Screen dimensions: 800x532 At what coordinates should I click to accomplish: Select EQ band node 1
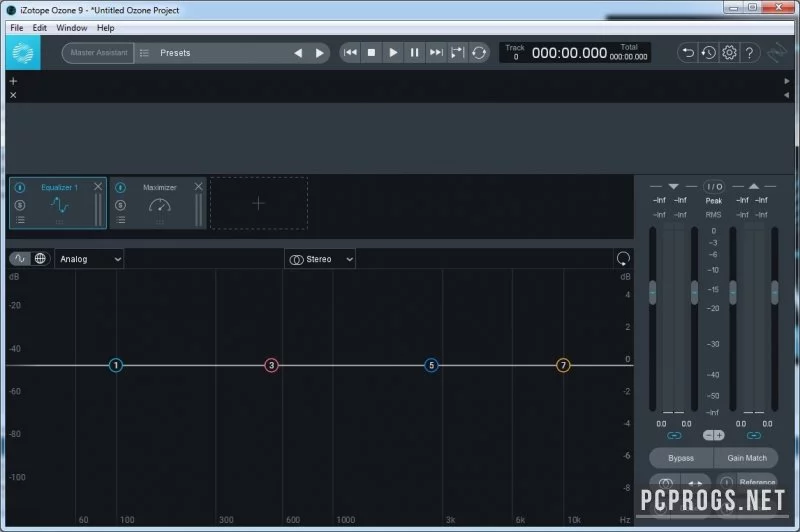pos(116,365)
